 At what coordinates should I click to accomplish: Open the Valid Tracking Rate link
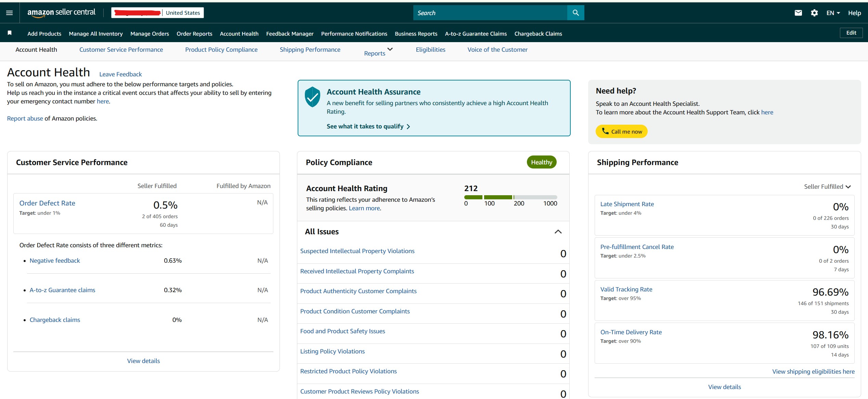click(x=626, y=289)
